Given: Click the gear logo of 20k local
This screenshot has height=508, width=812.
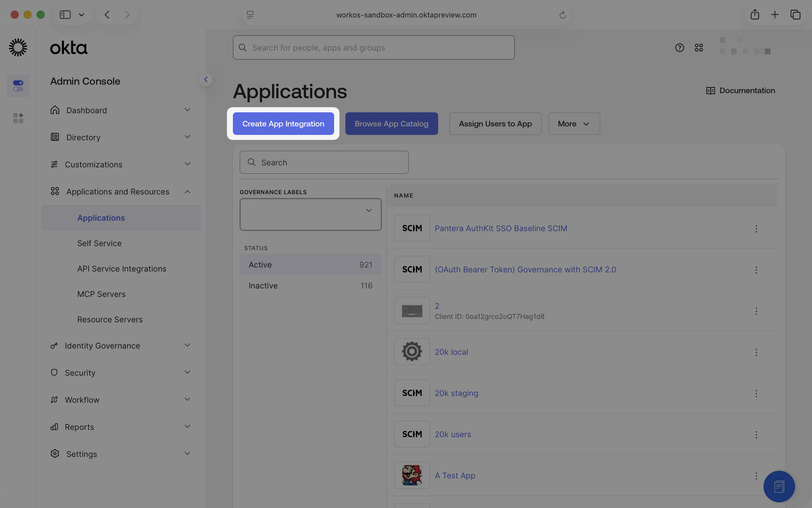Looking at the screenshot, I should [412, 351].
